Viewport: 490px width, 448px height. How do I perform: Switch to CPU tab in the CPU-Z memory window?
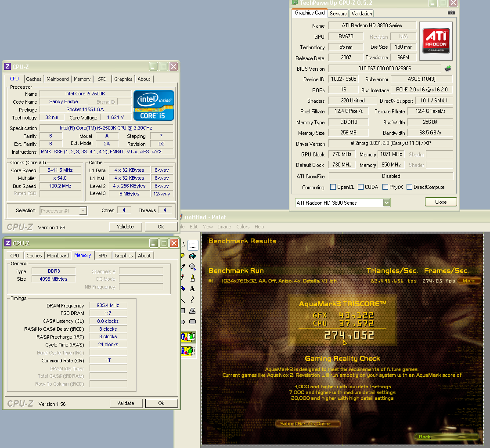(14, 256)
